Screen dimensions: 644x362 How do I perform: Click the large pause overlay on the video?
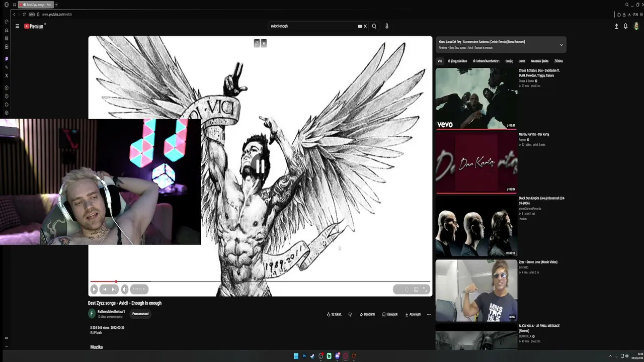click(260, 166)
